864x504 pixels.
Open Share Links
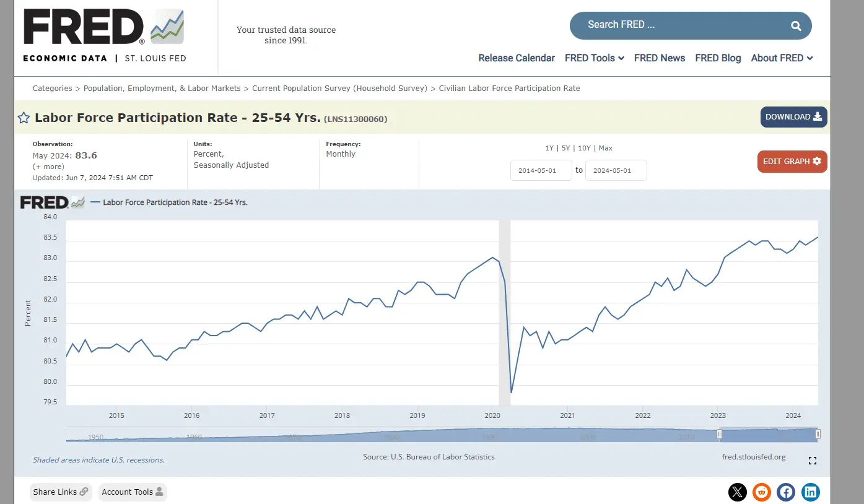[61, 492]
